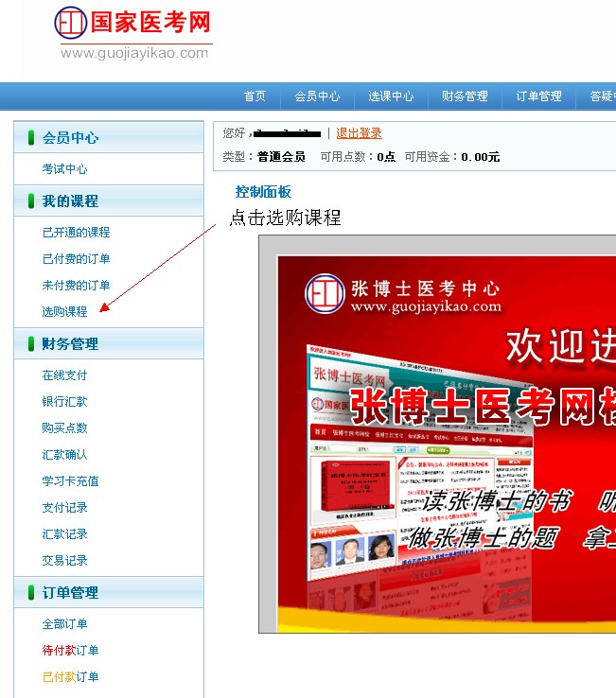616x698 pixels.
Task: Select 财务管理 in the top menu
Action: pos(465,96)
